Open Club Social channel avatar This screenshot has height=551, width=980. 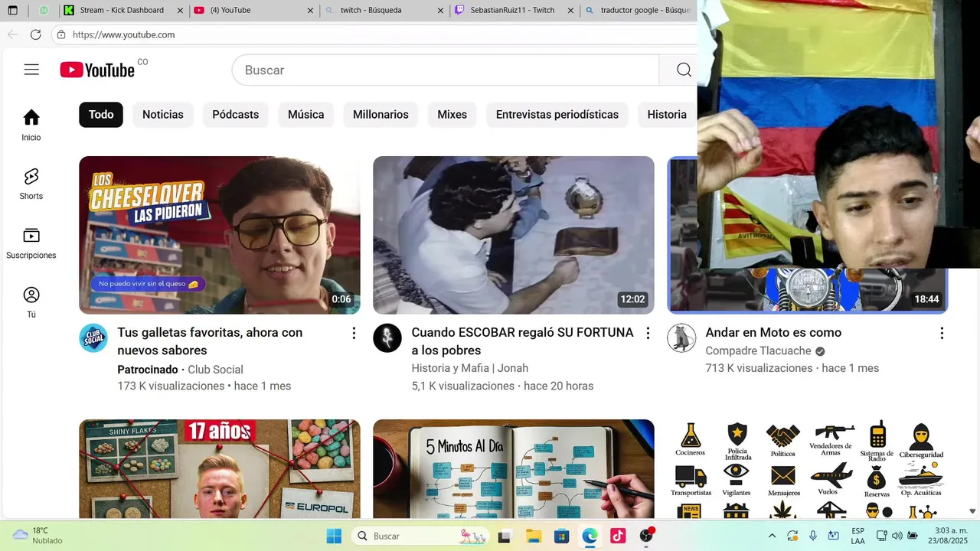(x=93, y=337)
